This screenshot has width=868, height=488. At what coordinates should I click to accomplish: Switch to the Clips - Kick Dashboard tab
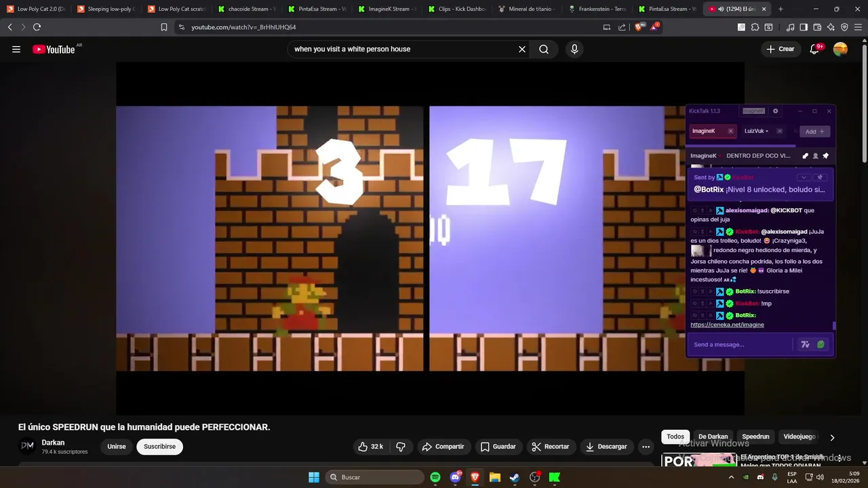coord(458,9)
